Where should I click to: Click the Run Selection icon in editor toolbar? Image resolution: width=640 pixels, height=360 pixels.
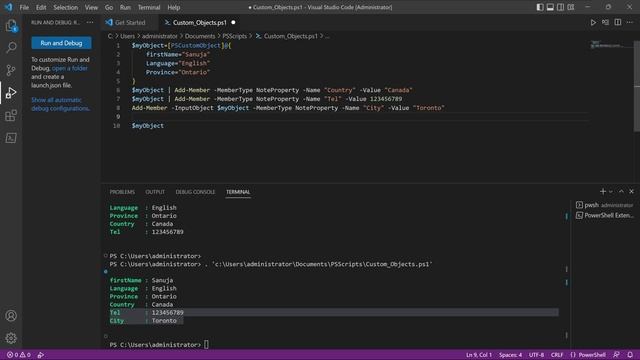coord(605,22)
